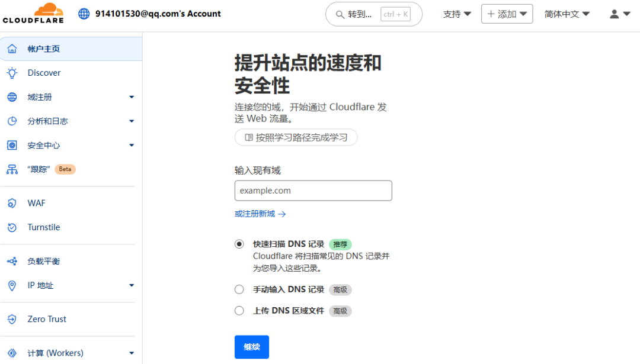640x364 pixels.
Task: Click the plus icon in 添加 button
Action: (491, 14)
